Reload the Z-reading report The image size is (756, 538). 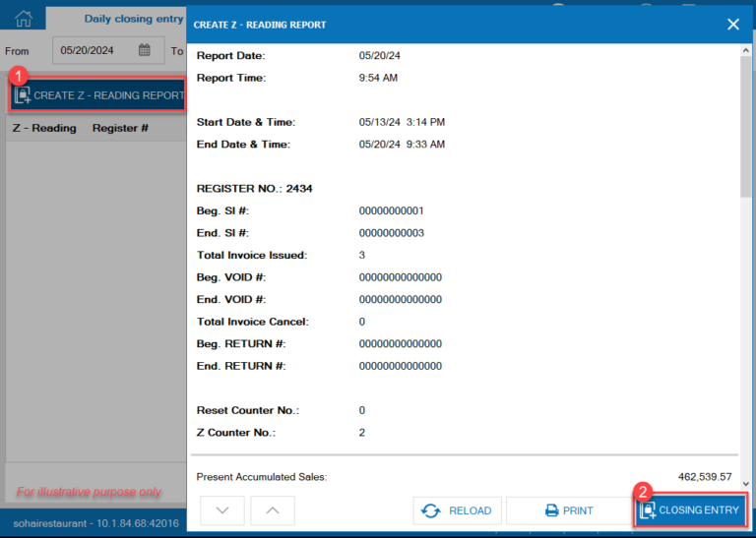point(457,510)
